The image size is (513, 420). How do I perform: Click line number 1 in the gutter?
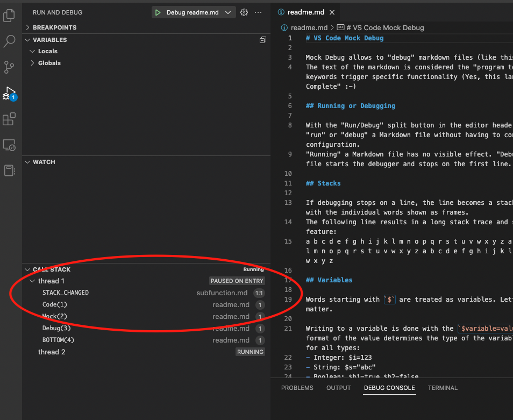click(x=290, y=38)
